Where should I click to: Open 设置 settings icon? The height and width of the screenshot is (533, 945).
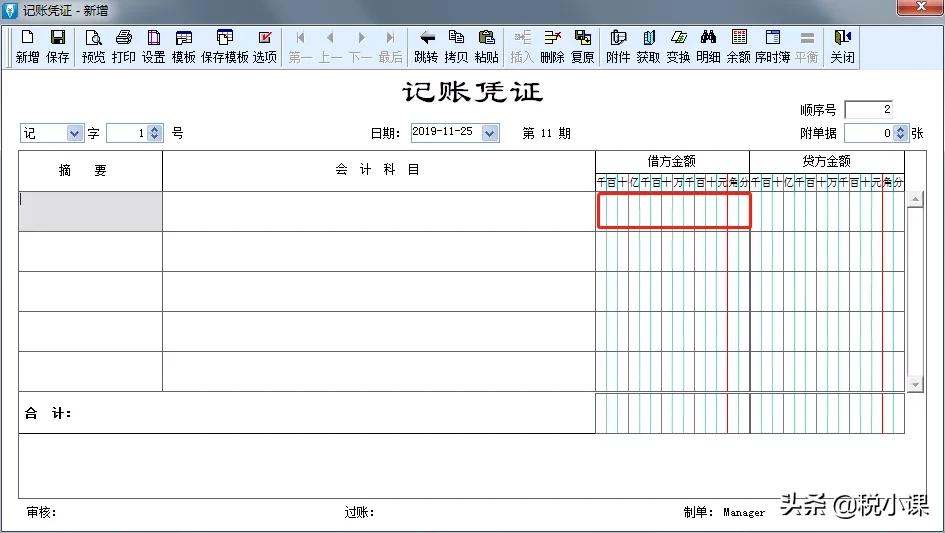[154, 46]
